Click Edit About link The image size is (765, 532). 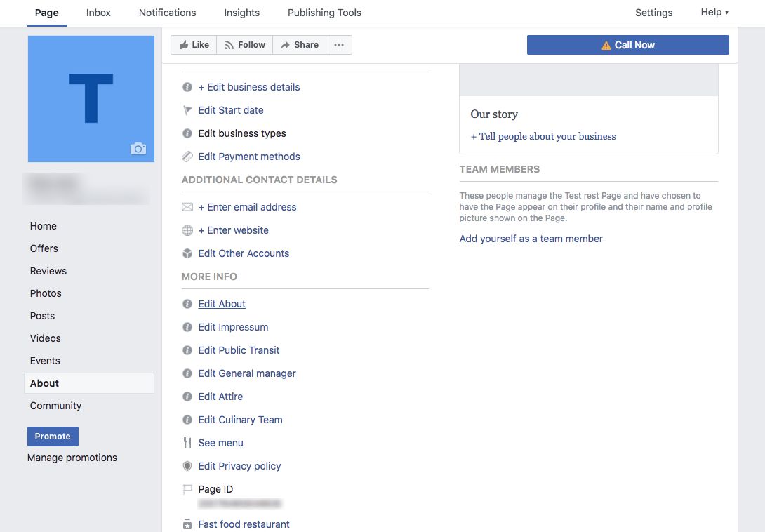(222, 304)
